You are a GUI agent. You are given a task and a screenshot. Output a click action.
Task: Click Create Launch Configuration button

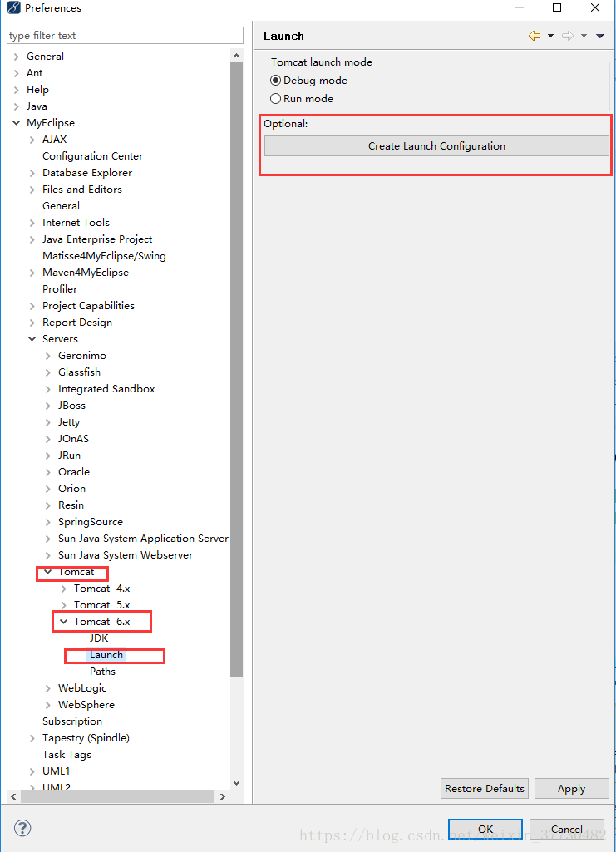click(436, 146)
